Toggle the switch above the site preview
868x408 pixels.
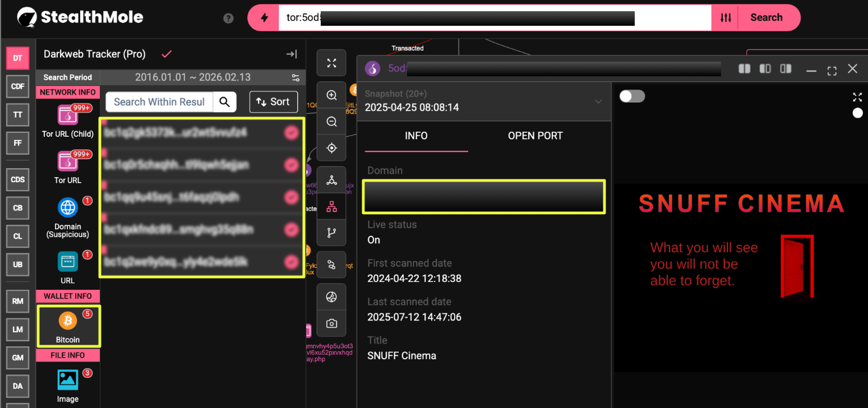tap(632, 96)
